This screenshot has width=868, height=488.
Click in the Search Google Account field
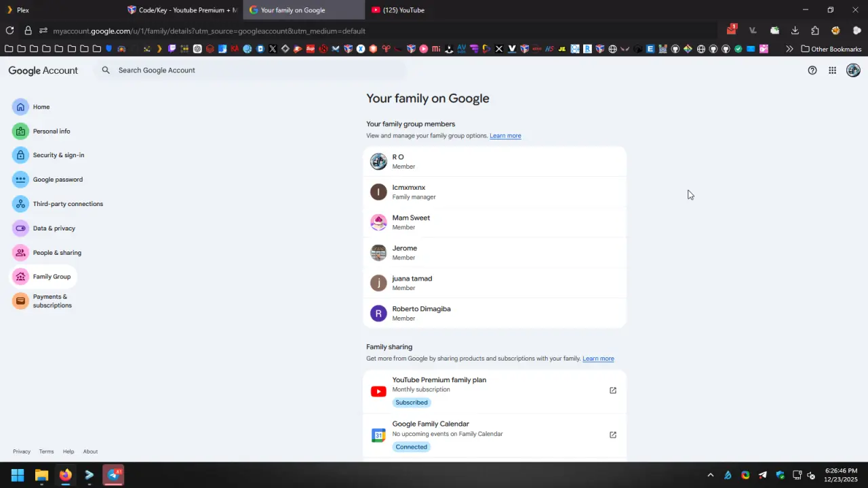click(250, 70)
